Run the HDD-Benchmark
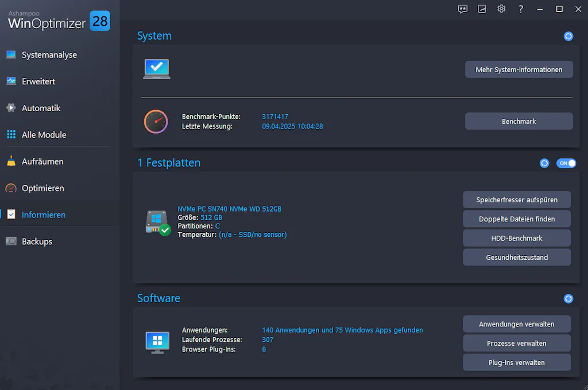This screenshot has height=390, width=588. click(517, 238)
